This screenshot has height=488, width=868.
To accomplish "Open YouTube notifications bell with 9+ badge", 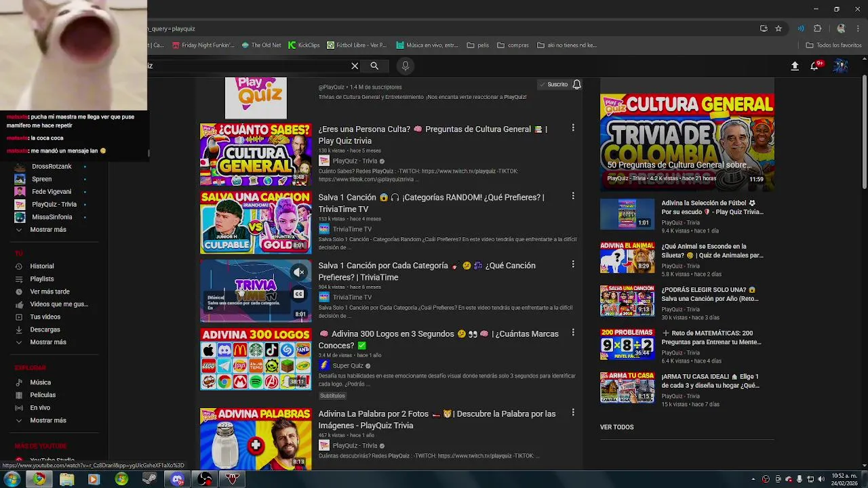I will (x=815, y=66).
